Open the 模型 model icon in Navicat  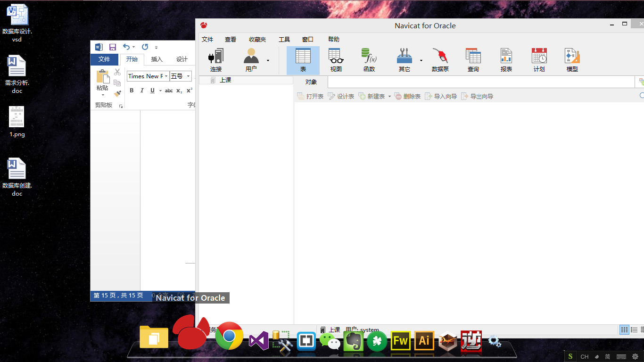point(572,60)
